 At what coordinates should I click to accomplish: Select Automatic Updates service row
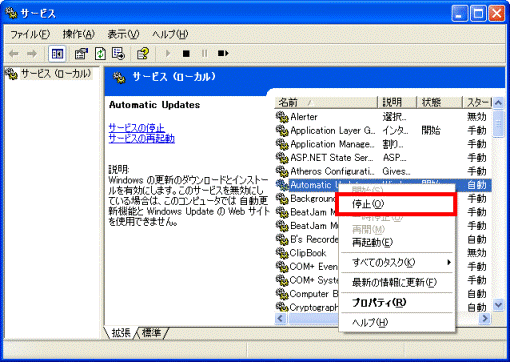[x=383, y=185]
